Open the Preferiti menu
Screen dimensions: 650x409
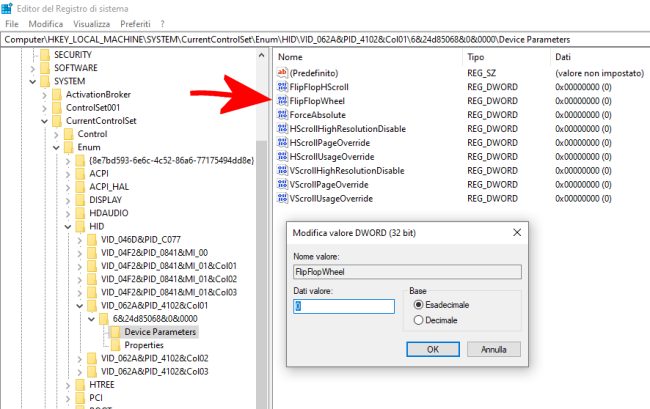(135, 24)
